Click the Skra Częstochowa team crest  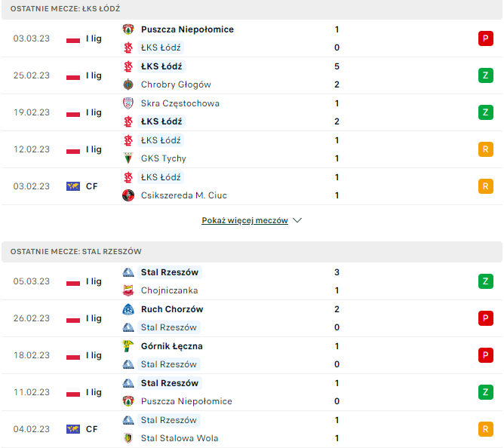128,103
